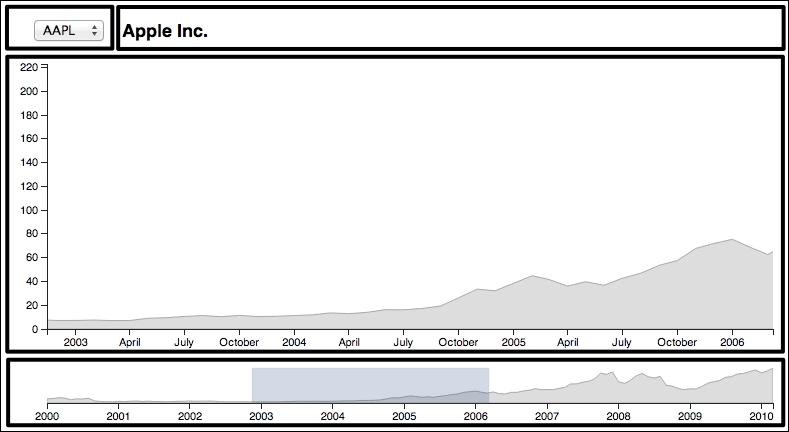Click the 2000 label on the overview timeline
The width and height of the screenshot is (789, 432).
click(x=47, y=415)
